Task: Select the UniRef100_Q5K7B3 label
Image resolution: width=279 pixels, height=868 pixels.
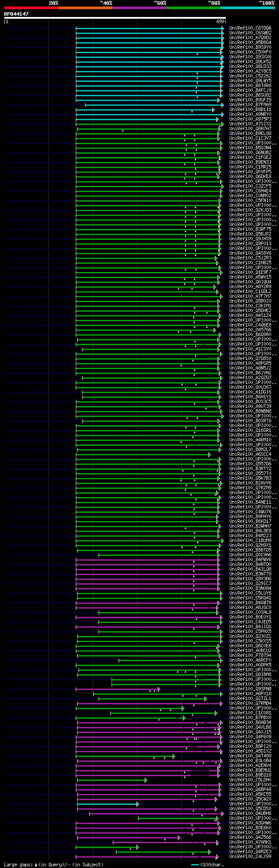Action: (x=250, y=478)
